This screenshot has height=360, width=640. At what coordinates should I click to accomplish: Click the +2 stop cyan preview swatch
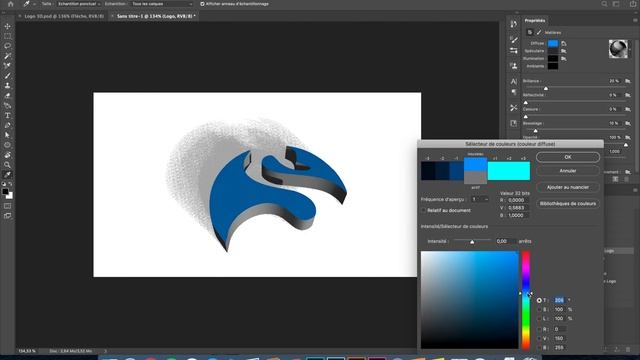point(509,171)
